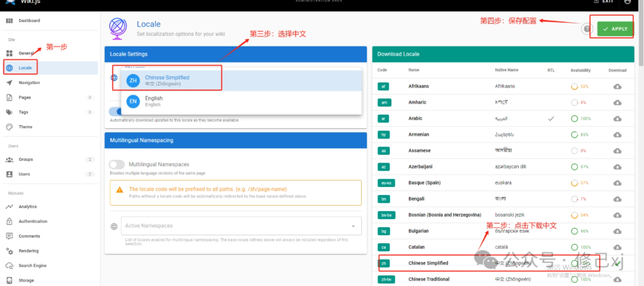Click the 'bs-ba' code badge
This screenshot has width=644, height=286.
click(x=388, y=215)
